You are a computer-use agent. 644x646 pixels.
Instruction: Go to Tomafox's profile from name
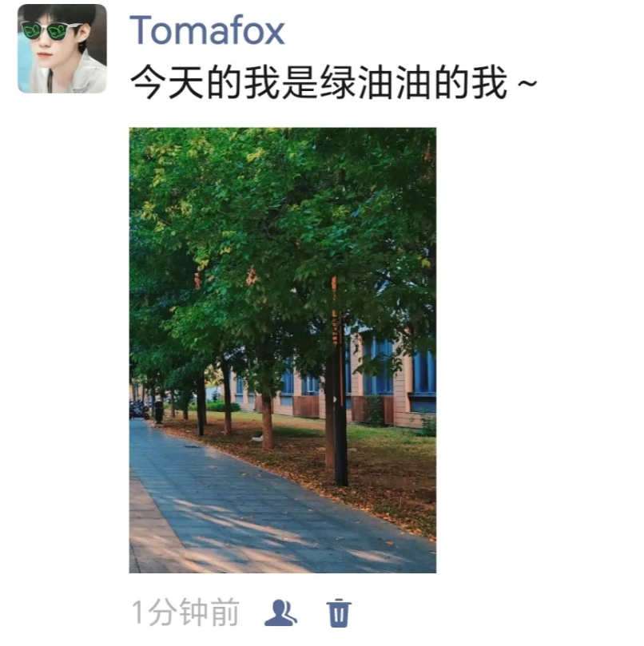pyautogui.click(x=207, y=30)
